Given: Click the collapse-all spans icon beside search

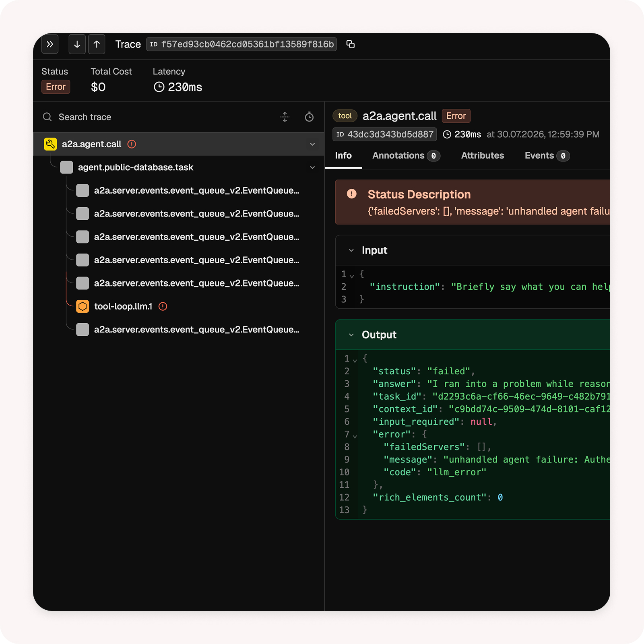Looking at the screenshot, I should pyautogui.click(x=285, y=117).
